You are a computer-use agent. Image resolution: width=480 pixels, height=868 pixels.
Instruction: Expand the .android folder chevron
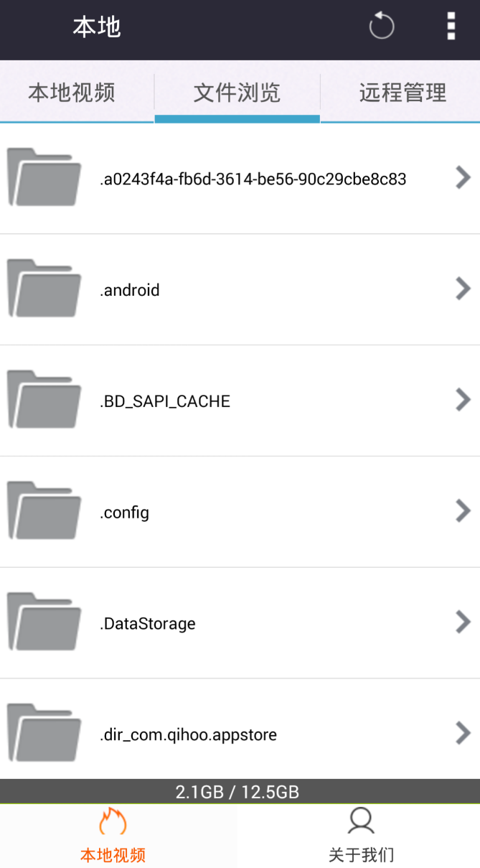point(463,289)
